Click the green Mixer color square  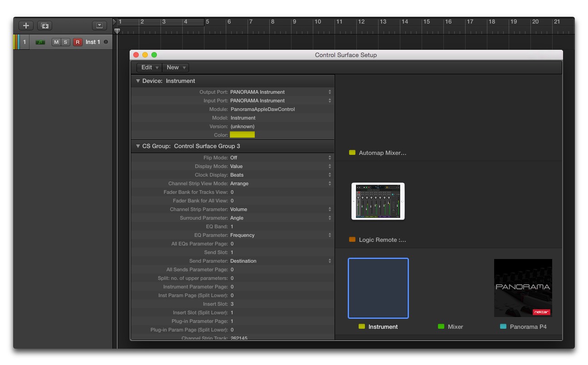[441, 327]
